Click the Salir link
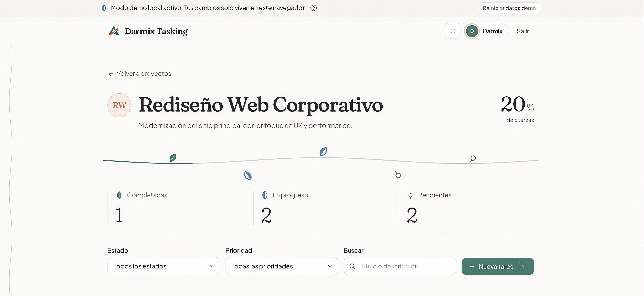Image resolution: width=644 pixels, height=296 pixels. pos(523,31)
